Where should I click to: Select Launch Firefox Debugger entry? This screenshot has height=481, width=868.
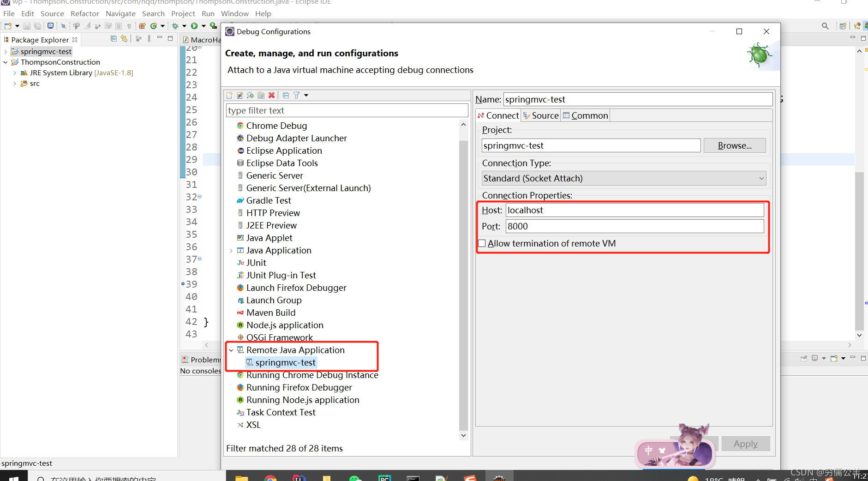point(296,288)
